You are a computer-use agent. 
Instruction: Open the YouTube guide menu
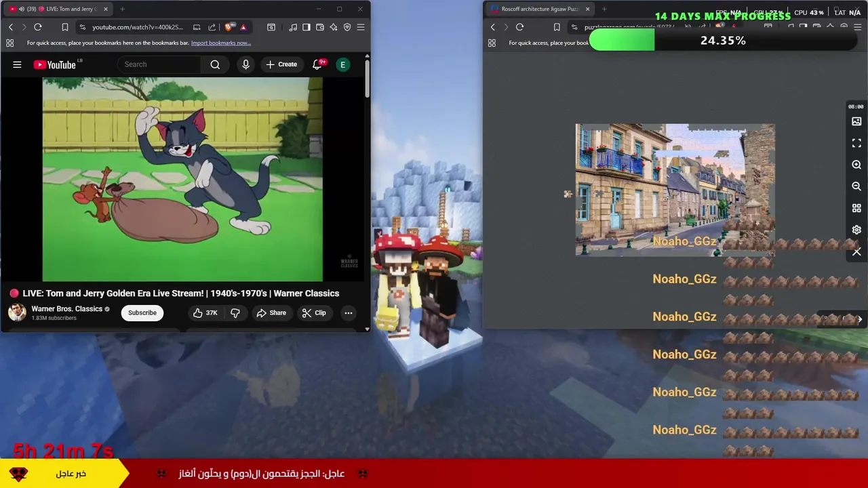coord(17,64)
